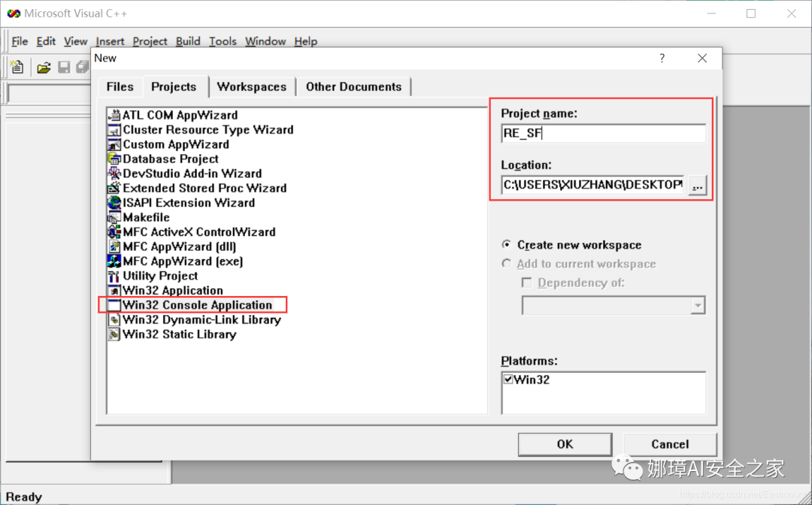
Task: Click the MFC AppWizard (dll) icon
Action: 114,246
